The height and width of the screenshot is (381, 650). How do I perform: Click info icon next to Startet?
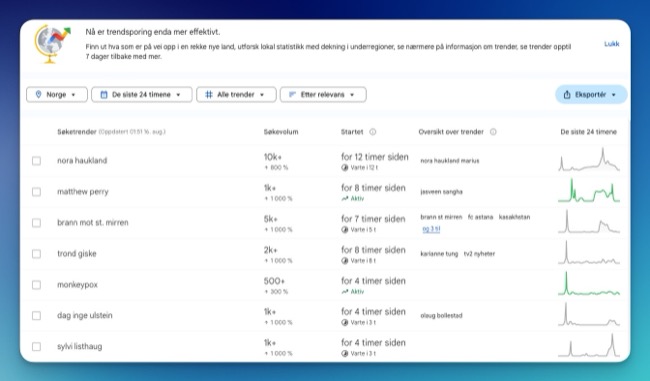pyautogui.click(x=373, y=132)
